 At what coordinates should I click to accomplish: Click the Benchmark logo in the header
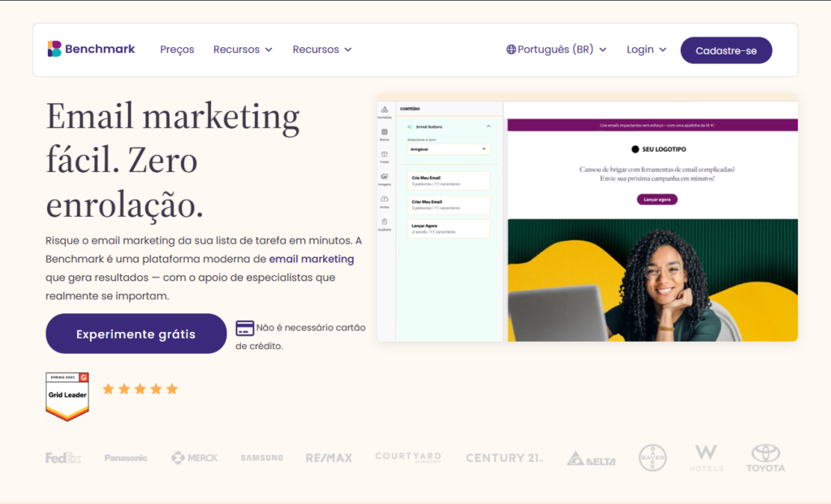91,50
